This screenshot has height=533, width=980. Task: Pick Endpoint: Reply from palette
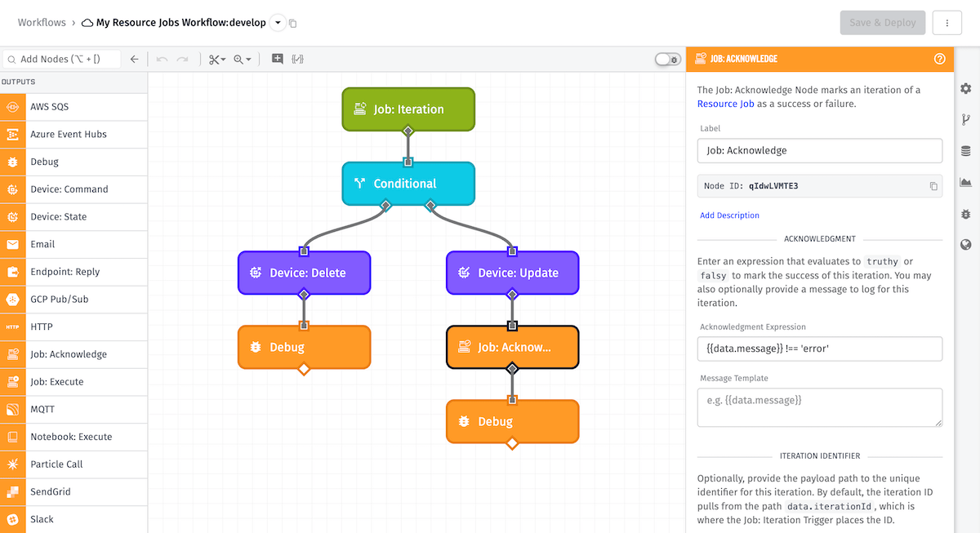point(73,272)
